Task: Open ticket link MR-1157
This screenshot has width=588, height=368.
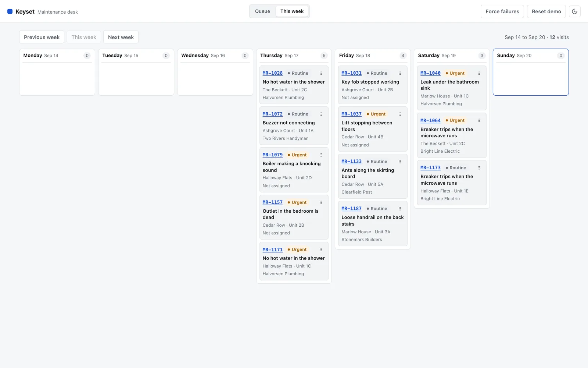Action: [x=273, y=202]
